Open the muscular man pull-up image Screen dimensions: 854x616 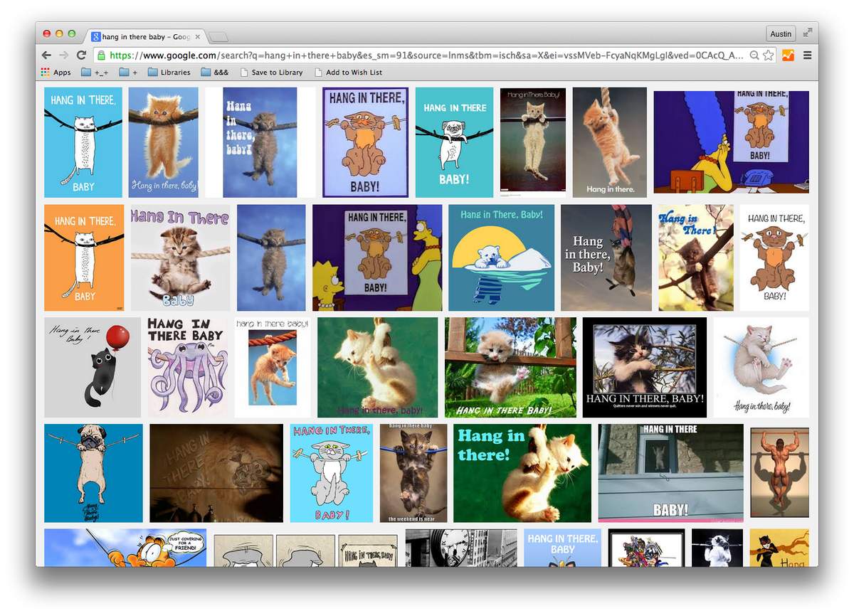[x=779, y=472]
